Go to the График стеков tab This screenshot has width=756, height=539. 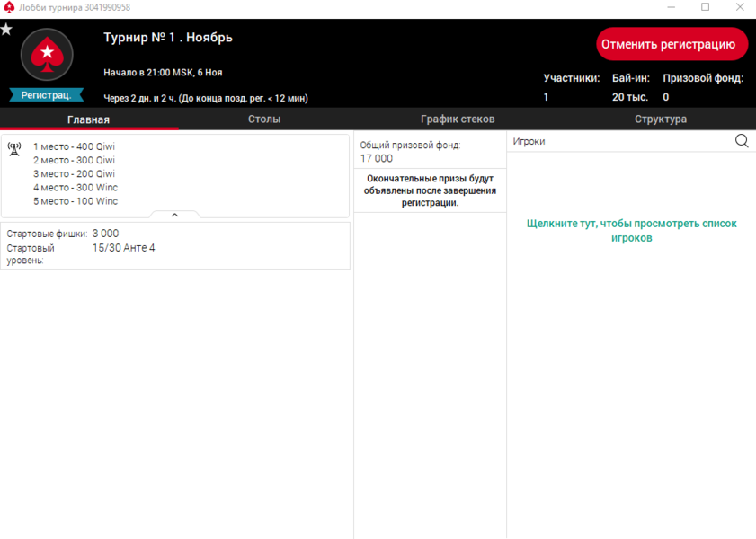click(458, 119)
